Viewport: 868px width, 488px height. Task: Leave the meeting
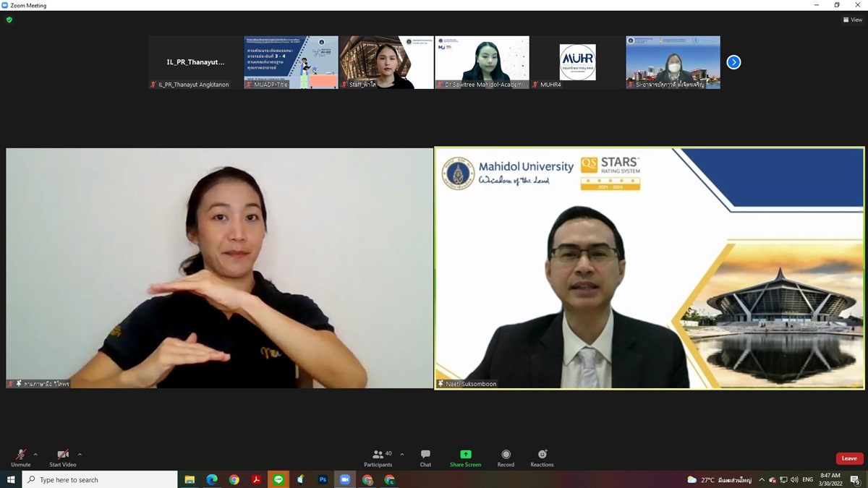849,458
